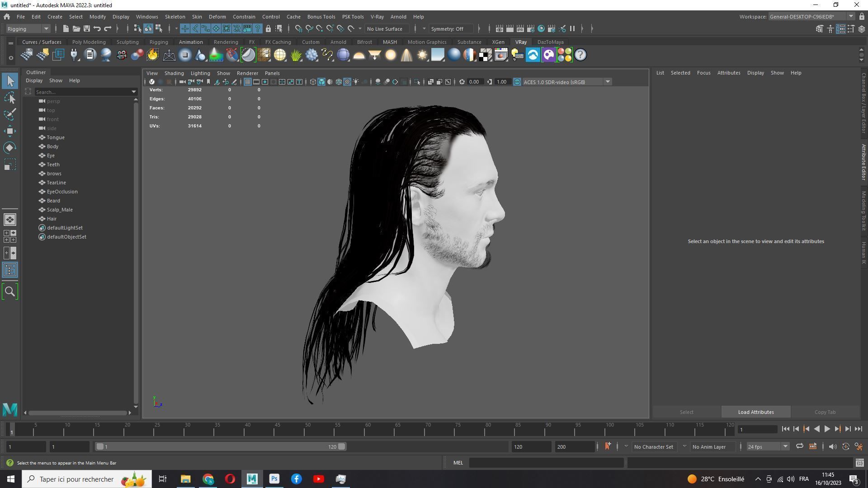
Task: Create a new scene with toolbar icon
Action: [66, 29]
